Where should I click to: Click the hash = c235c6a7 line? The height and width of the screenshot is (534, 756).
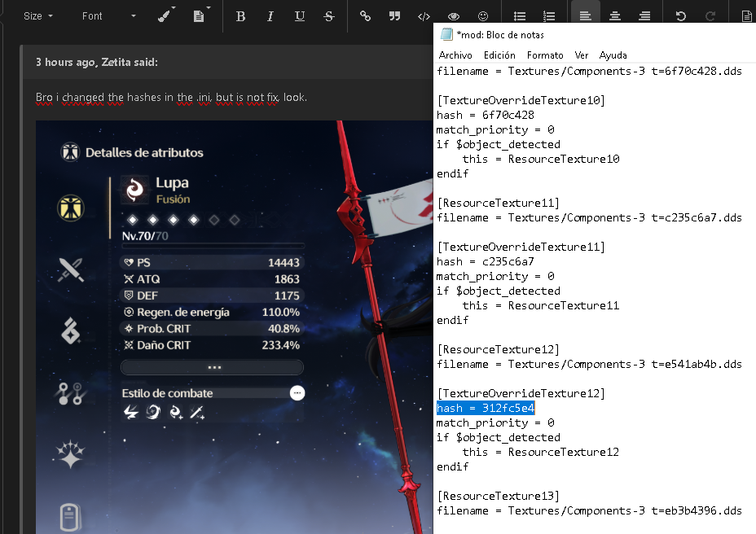pos(486,261)
